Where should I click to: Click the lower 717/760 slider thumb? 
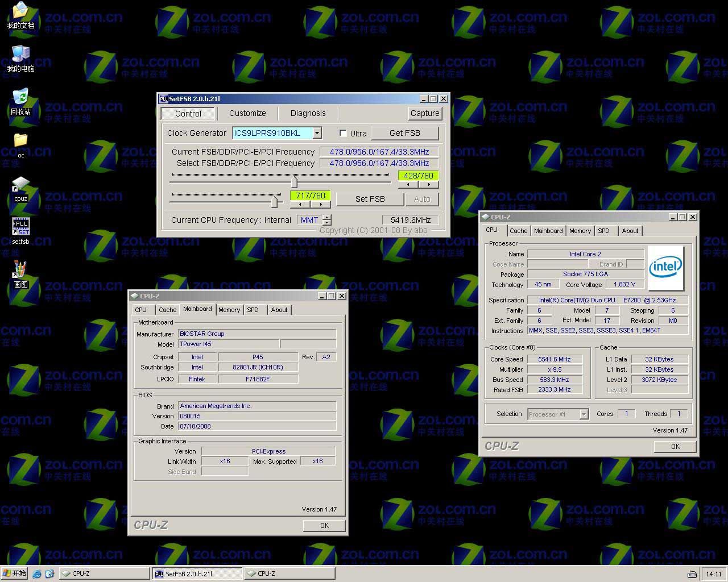(x=275, y=201)
